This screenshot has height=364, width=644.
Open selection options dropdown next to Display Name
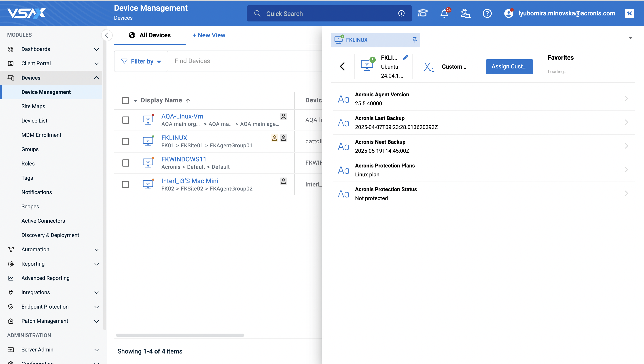coord(136,100)
